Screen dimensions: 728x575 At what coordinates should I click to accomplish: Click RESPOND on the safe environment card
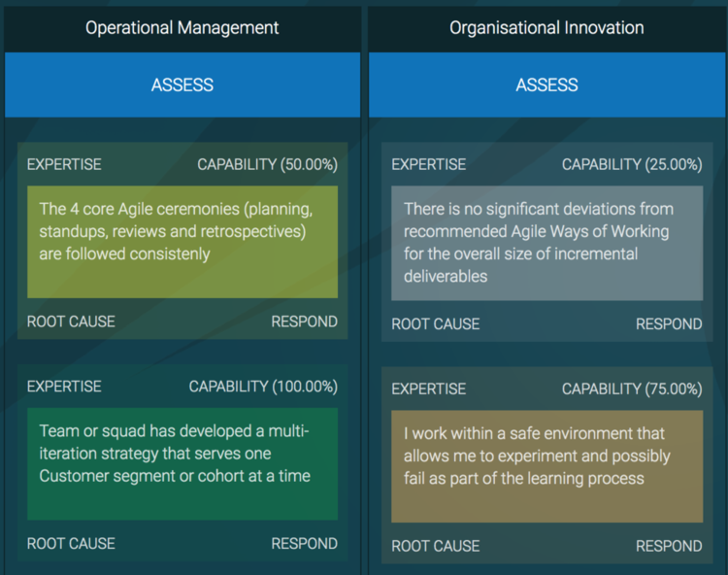point(669,546)
